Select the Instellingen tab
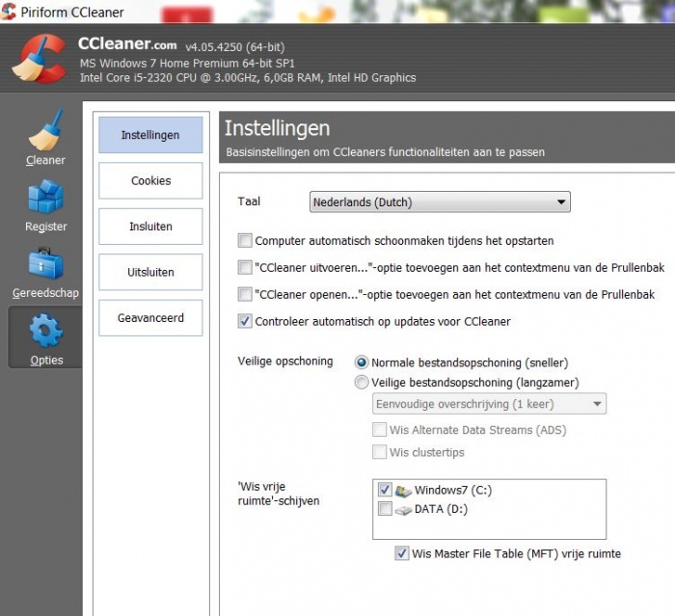This screenshot has width=675, height=616. [x=150, y=135]
